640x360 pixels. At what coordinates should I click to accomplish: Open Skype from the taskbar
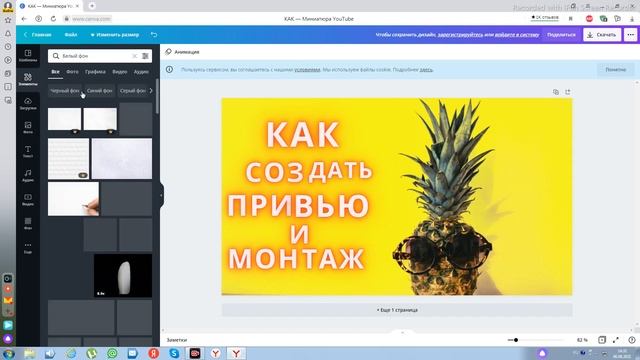tap(174, 353)
